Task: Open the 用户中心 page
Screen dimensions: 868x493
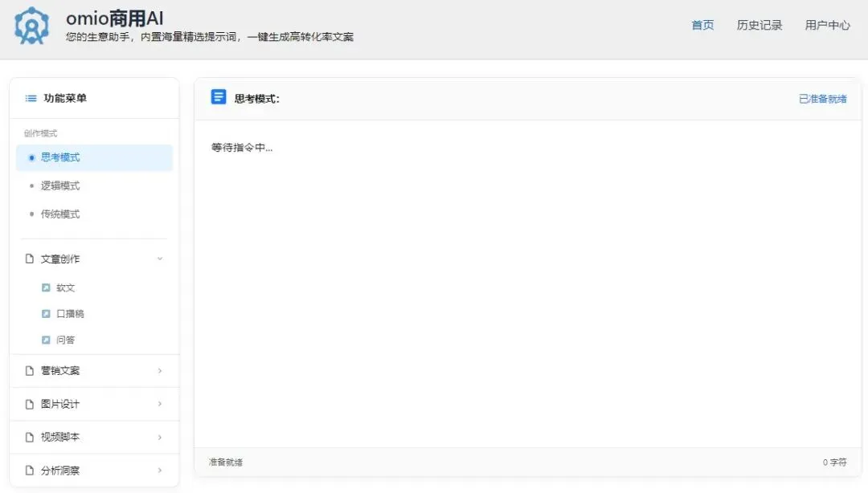Action: [827, 25]
